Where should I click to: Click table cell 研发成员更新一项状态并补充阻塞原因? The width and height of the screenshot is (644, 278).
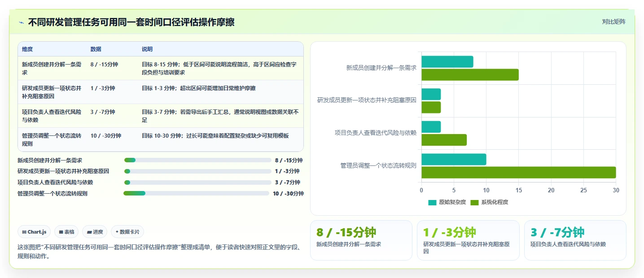tap(52, 92)
